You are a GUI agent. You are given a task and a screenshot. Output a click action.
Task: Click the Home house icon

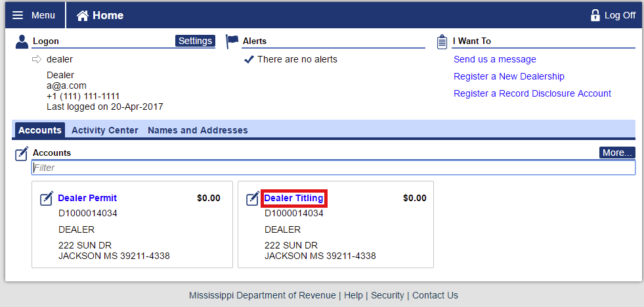pyautogui.click(x=83, y=16)
